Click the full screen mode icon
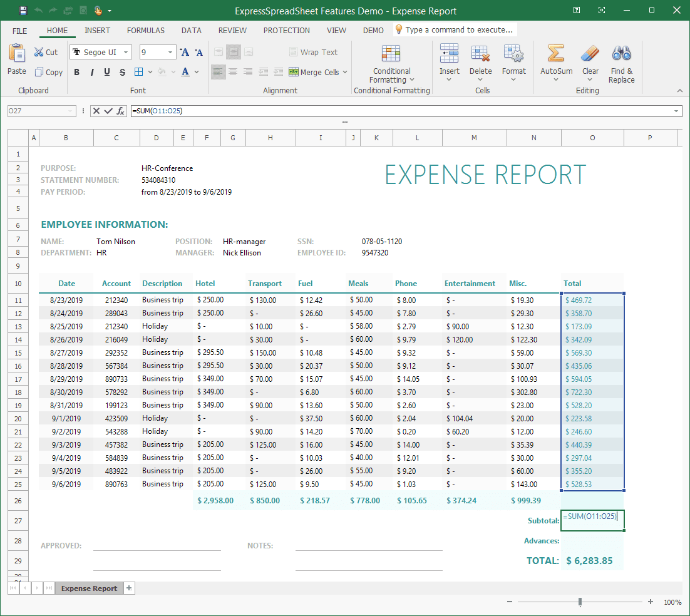Screen dimensions: 690x616 coord(602,10)
